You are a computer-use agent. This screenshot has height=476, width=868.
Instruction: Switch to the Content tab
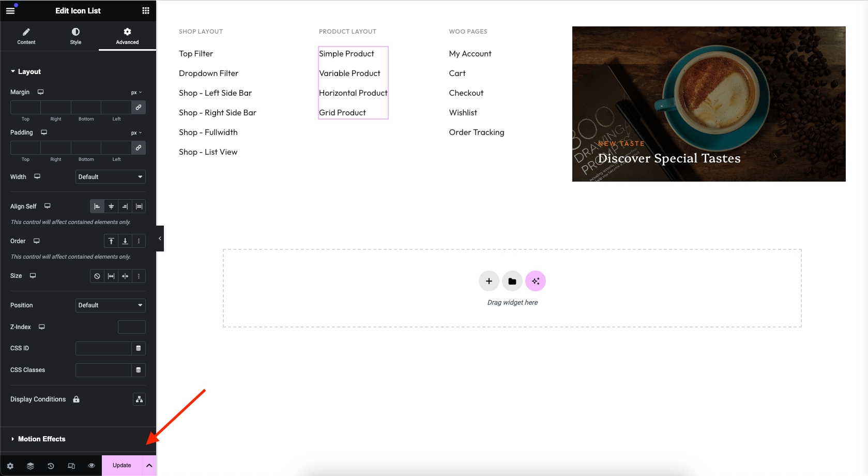point(26,36)
